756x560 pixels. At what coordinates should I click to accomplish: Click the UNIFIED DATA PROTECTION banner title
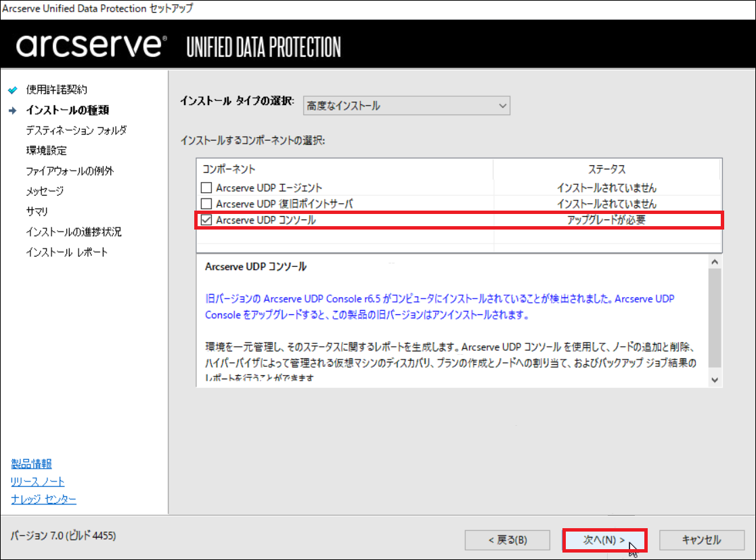click(264, 47)
